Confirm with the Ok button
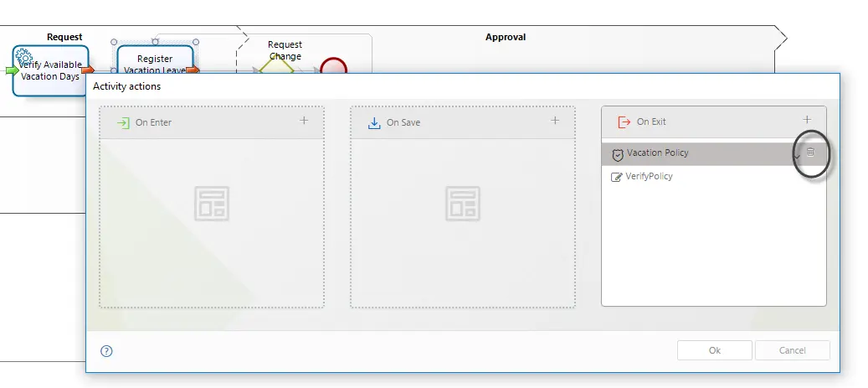This screenshot has height=388, width=868. coord(715,350)
